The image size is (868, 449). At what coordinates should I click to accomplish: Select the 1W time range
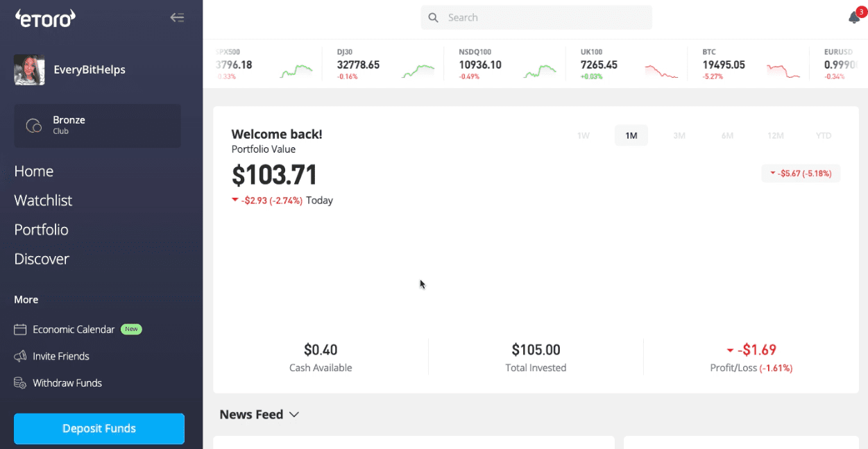click(584, 135)
